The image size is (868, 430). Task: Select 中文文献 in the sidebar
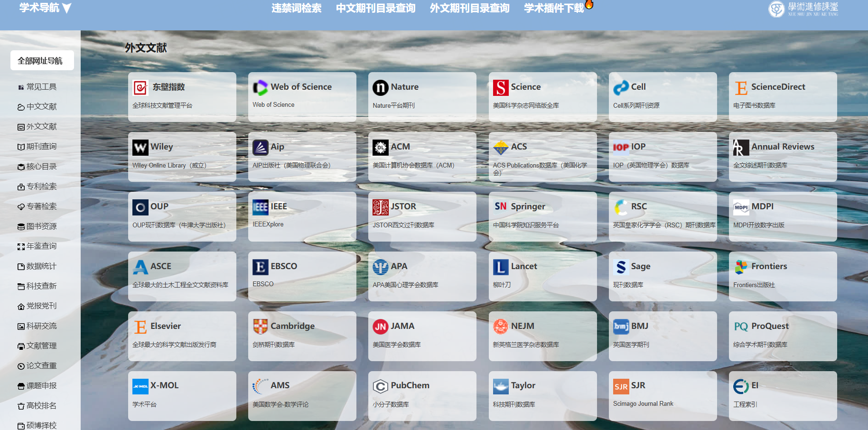click(37, 107)
